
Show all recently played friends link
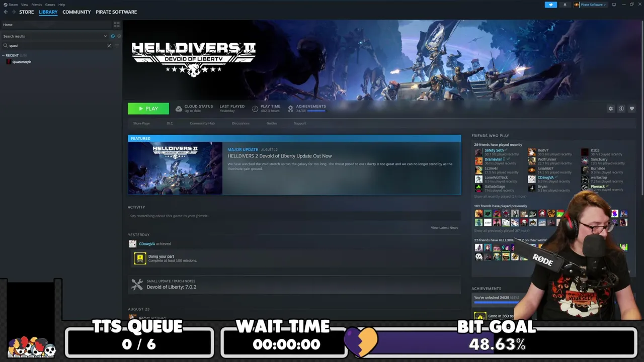[x=500, y=197]
